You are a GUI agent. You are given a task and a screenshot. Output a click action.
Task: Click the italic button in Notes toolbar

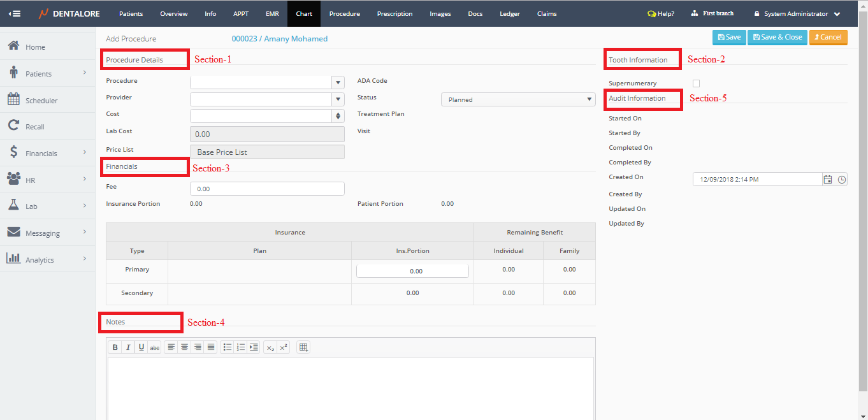tap(128, 347)
